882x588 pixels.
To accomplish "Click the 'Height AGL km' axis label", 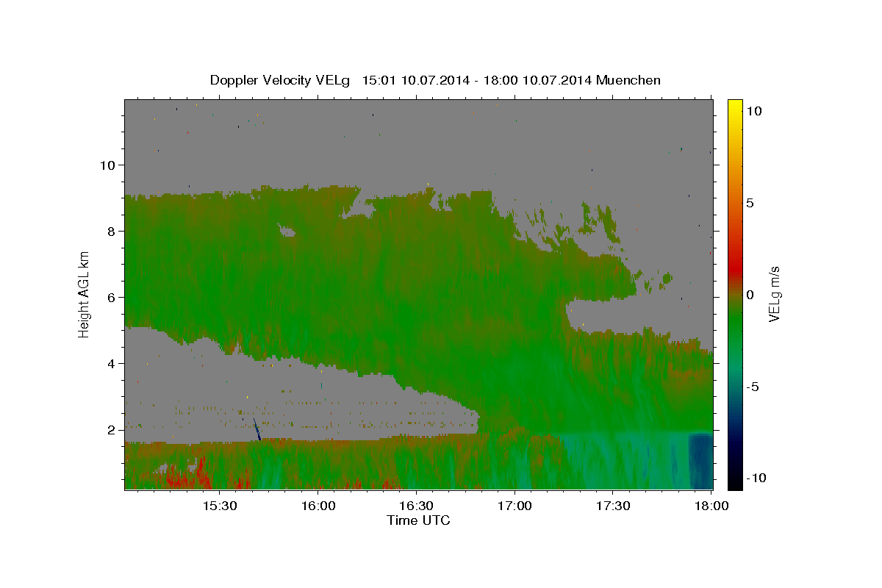I will click(x=85, y=294).
